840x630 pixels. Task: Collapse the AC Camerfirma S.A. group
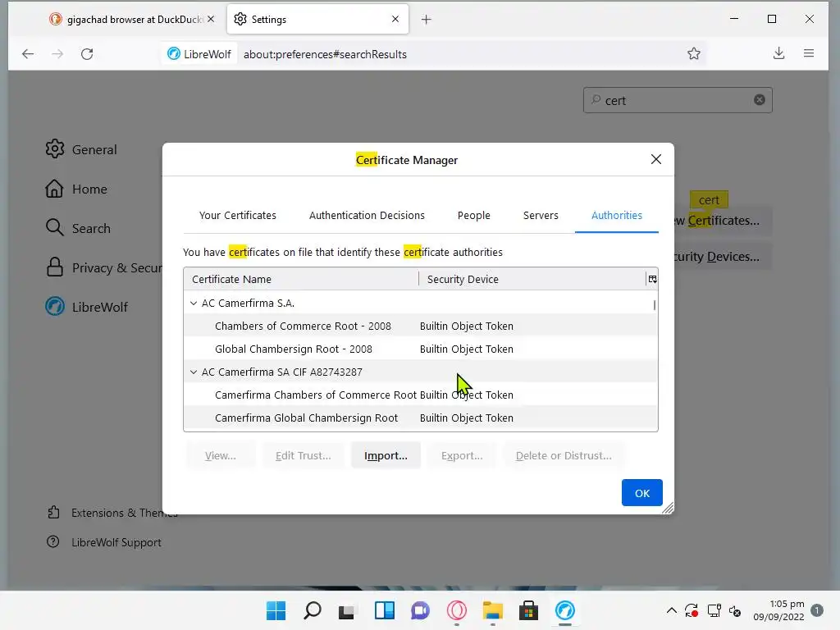[194, 304]
